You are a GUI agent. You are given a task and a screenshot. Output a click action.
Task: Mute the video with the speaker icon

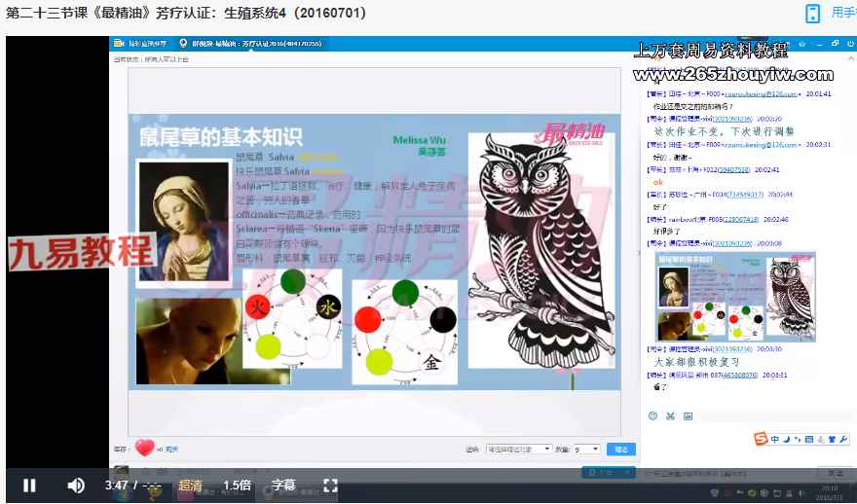[76, 485]
